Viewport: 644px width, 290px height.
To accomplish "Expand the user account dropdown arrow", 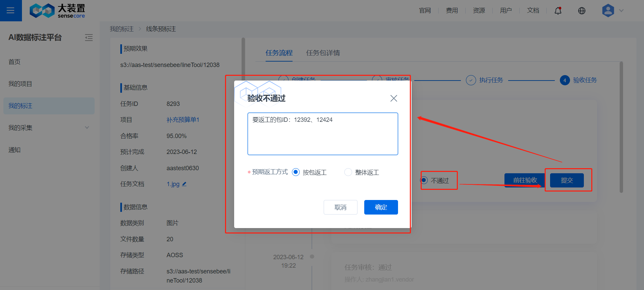I will tap(621, 10).
